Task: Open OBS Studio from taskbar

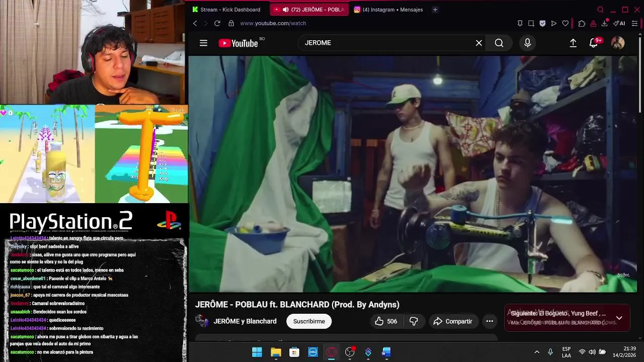Action: coord(350,352)
